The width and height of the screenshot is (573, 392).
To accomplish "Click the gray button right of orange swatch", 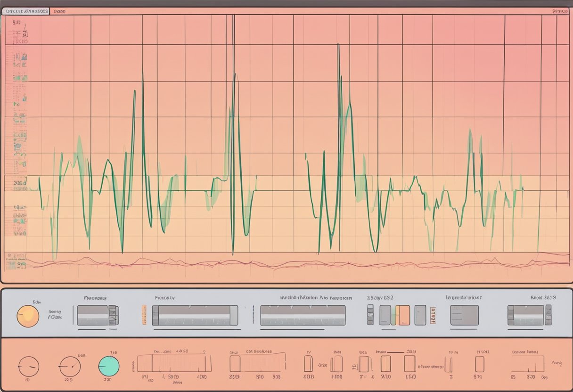I will click(x=420, y=315).
